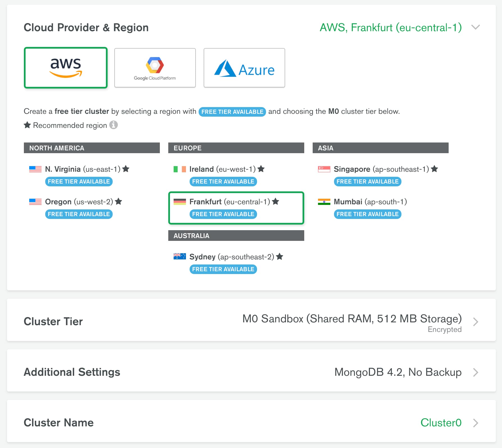Click the Free Tier Available badge under Ireland
Screen dimensions: 502x448
pyautogui.click(x=223, y=182)
